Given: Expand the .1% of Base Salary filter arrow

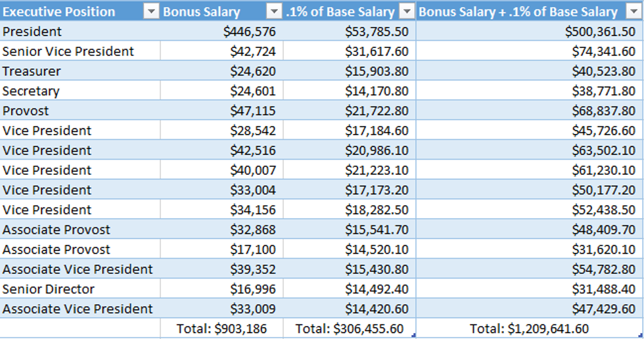Looking at the screenshot, I should coord(407,12).
